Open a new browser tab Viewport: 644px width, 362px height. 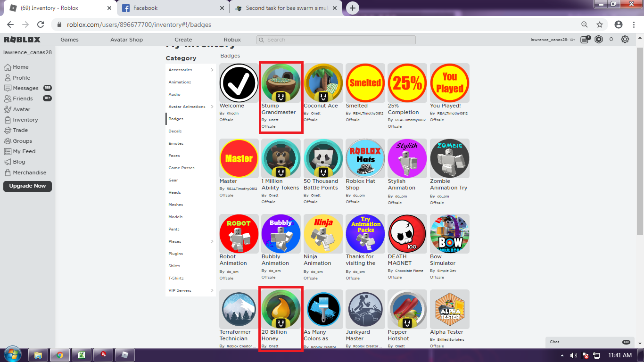point(352,8)
